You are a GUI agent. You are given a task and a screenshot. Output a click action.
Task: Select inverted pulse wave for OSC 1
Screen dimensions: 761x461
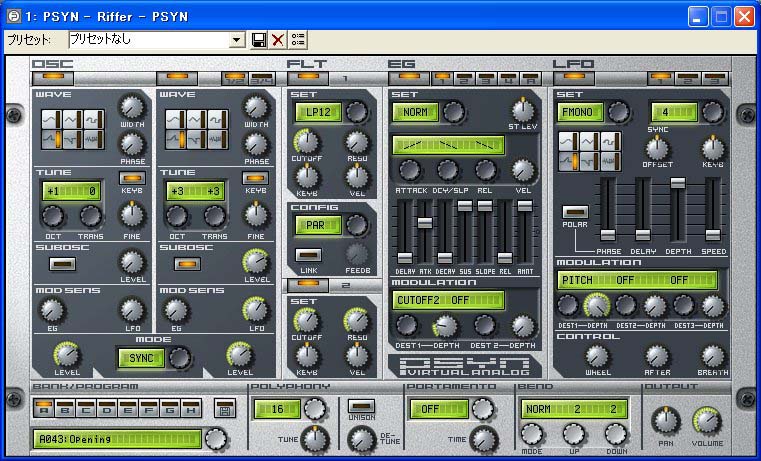(x=73, y=140)
